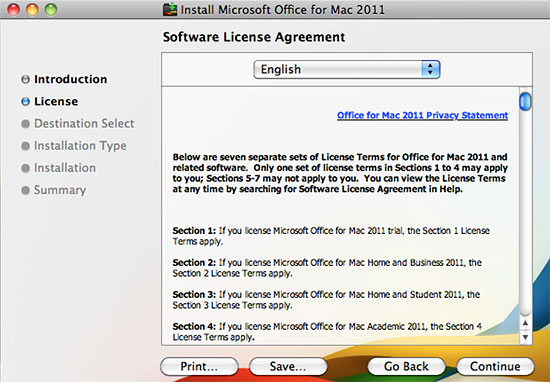This screenshot has width=550, height=382.
Task: Click the green zoom window button
Action: coord(51,9)
